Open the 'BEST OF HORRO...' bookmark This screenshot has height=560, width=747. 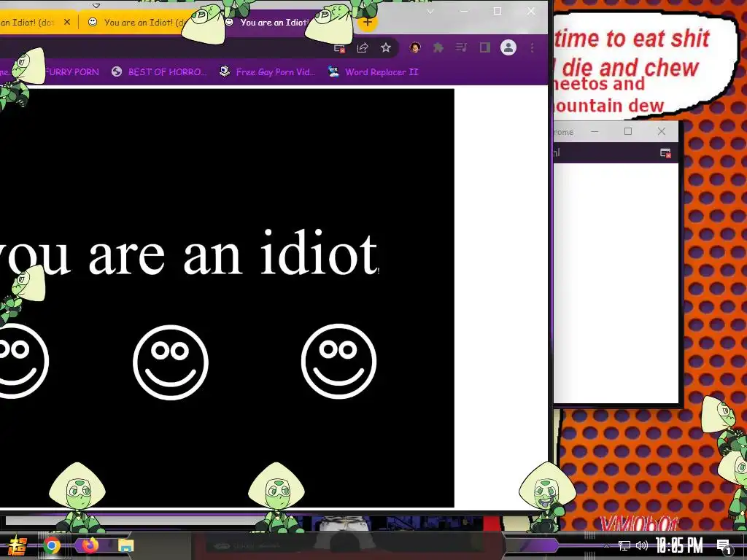[159, 72]
